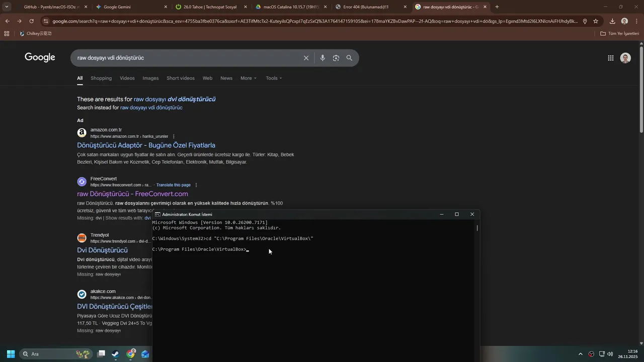This screenshot has height=362, width=644.
Task: Open the apps grid in bookmarks bar
Action: pos(7,34)
